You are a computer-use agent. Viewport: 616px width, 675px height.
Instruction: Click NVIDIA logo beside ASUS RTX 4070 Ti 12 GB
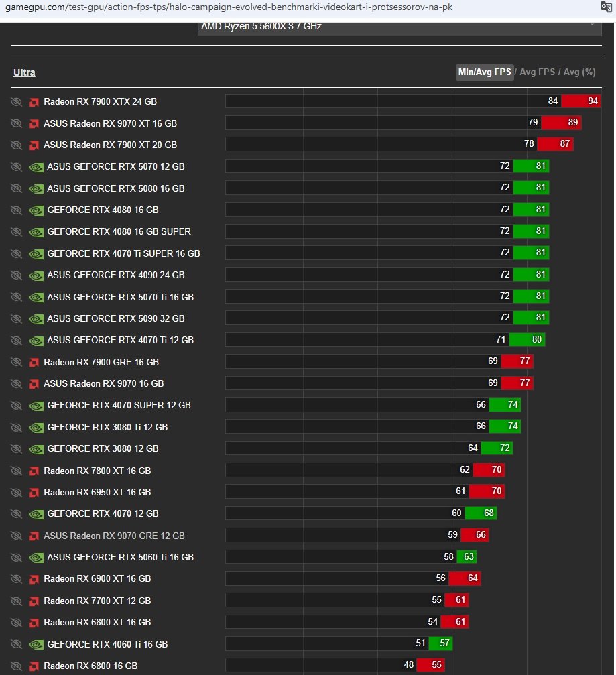[36, 341]
